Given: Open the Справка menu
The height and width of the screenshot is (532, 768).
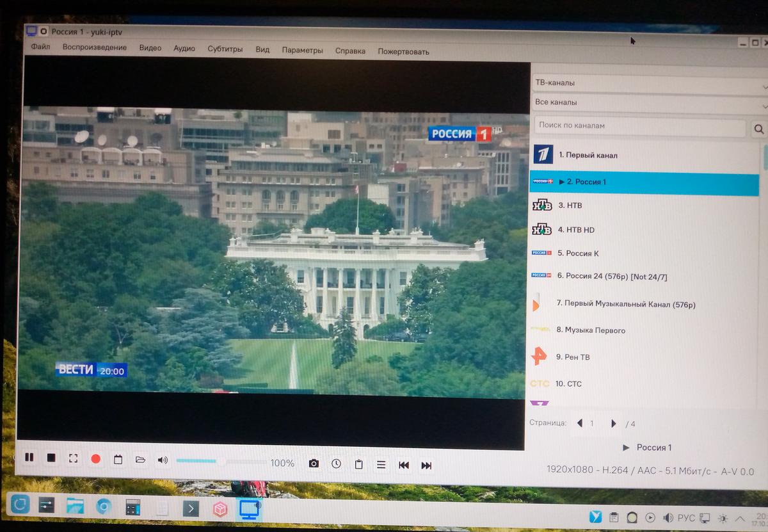Looking at the screenshot, I should click(x=350, y=51).
